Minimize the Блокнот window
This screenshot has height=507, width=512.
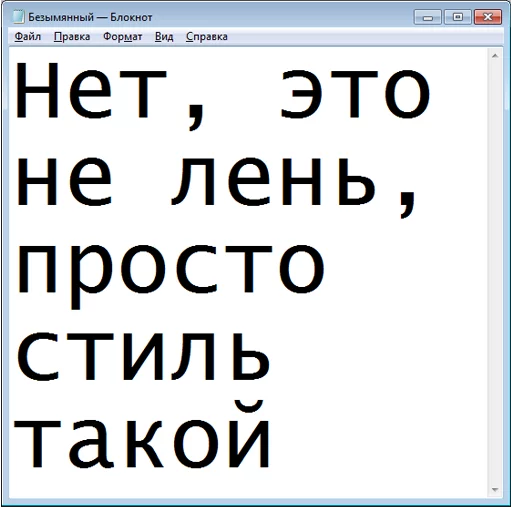[428, 17]
